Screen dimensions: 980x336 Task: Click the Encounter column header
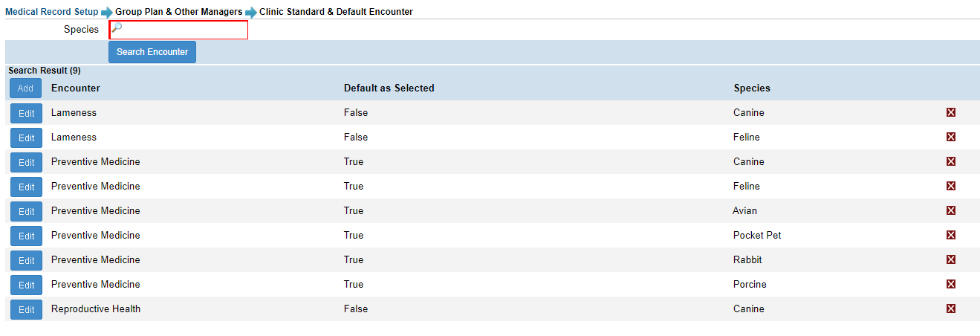pyautogui.click(x=76, y=88)
